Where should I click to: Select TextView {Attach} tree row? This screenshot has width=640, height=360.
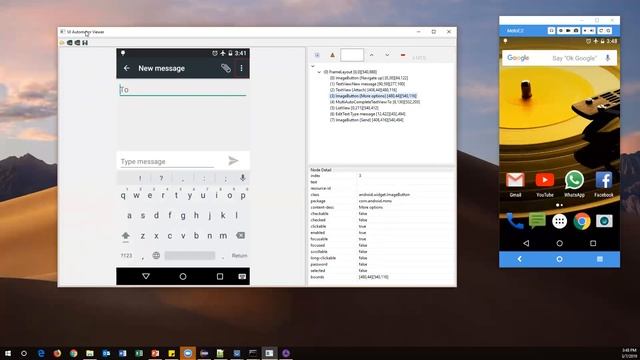pos(363,90)
